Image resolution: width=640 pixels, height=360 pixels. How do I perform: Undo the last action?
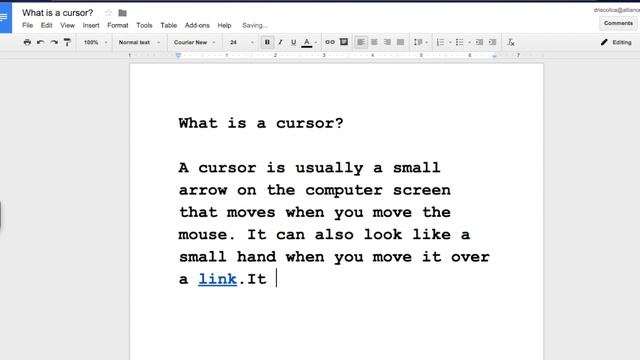40,42
